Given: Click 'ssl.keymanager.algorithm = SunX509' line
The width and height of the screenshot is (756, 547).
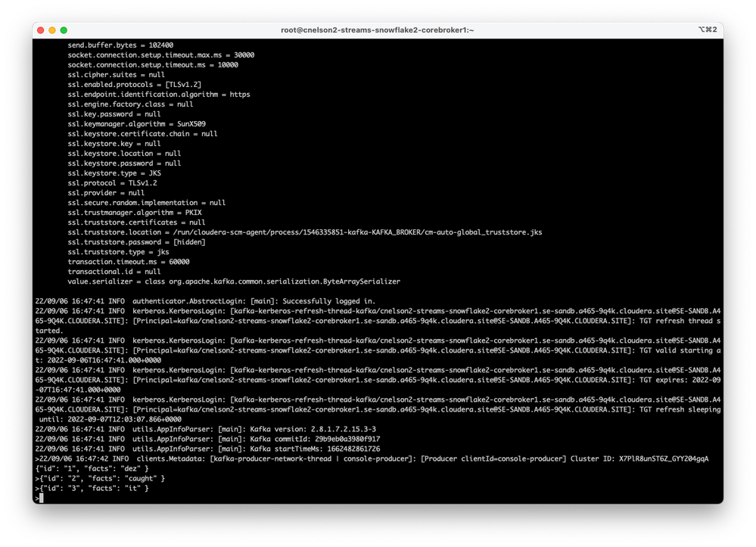Looking at the screenshot, I should (x=136, y=124).
